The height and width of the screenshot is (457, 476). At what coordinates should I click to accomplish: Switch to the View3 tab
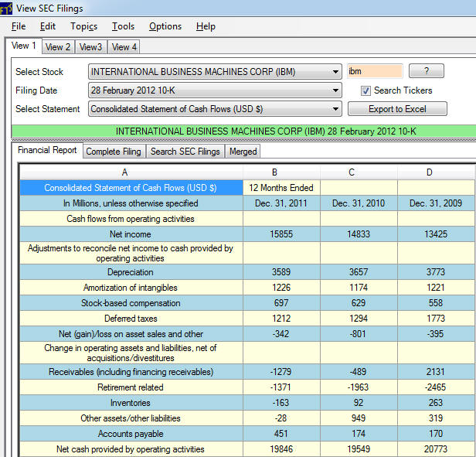click(90, 47)
